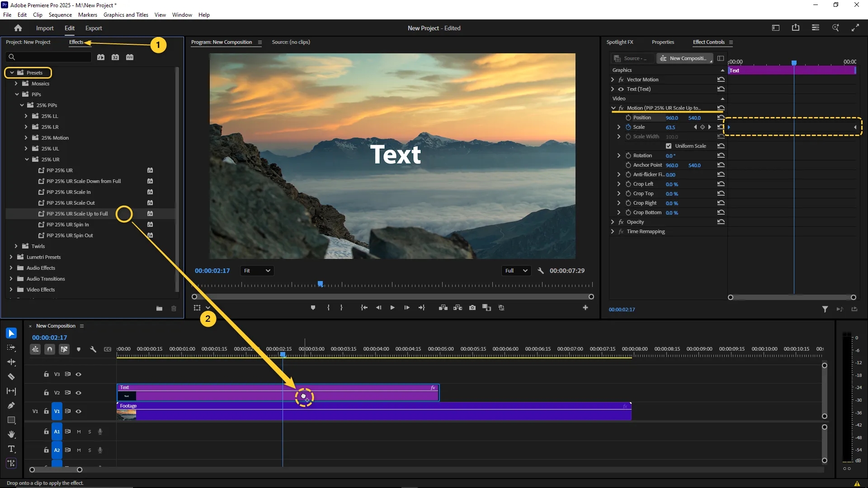Click the new custom bin folder icon

[x=159, y=309]
